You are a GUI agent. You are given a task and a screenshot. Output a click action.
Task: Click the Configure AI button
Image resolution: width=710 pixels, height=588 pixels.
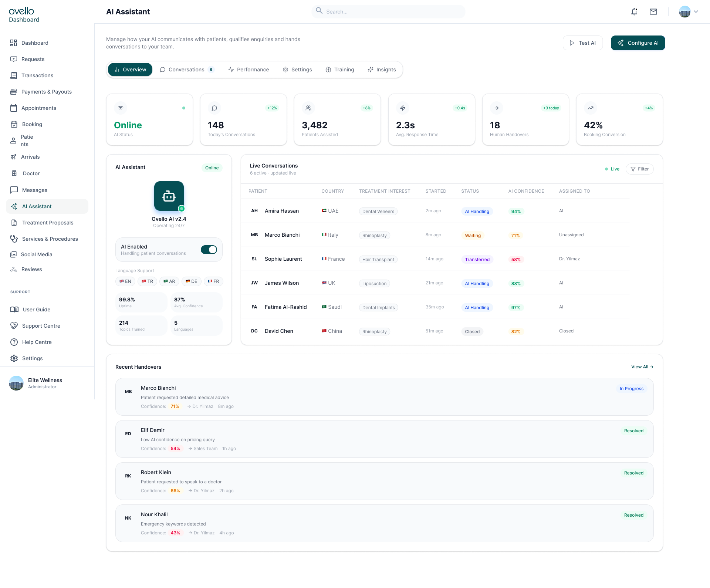(638, 43)
